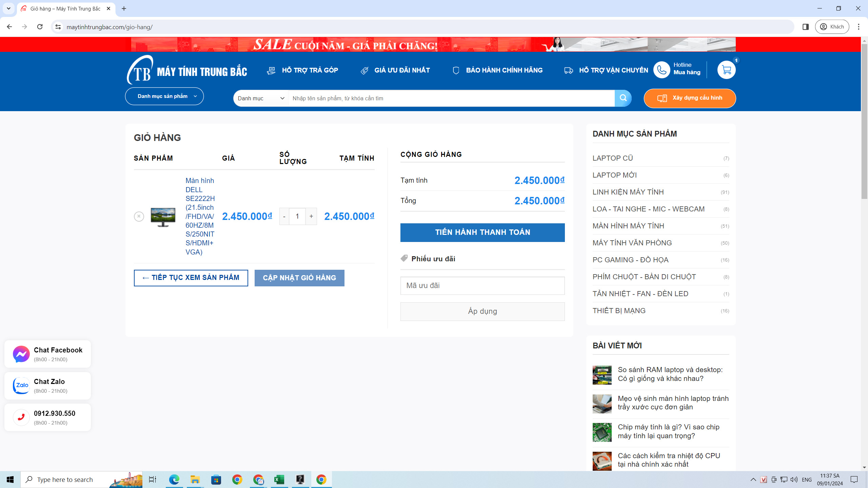Expand the browser tab search chevron
Viewport: 868px width, 488px height.
pos(8,8)
